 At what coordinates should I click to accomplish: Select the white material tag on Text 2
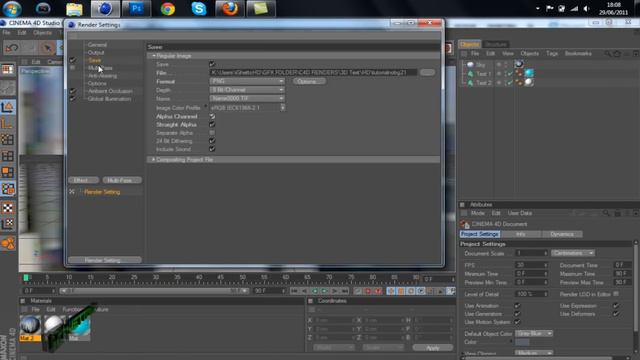[529, 82]
